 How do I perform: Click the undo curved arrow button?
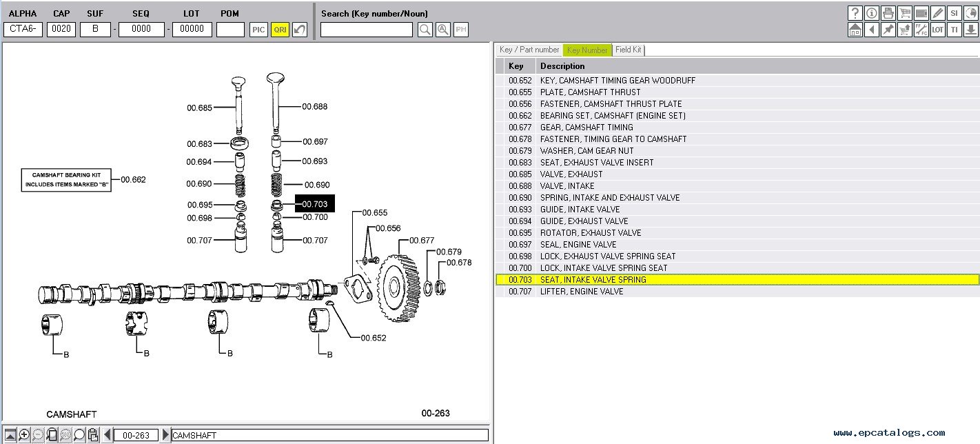tap(300, 30)
